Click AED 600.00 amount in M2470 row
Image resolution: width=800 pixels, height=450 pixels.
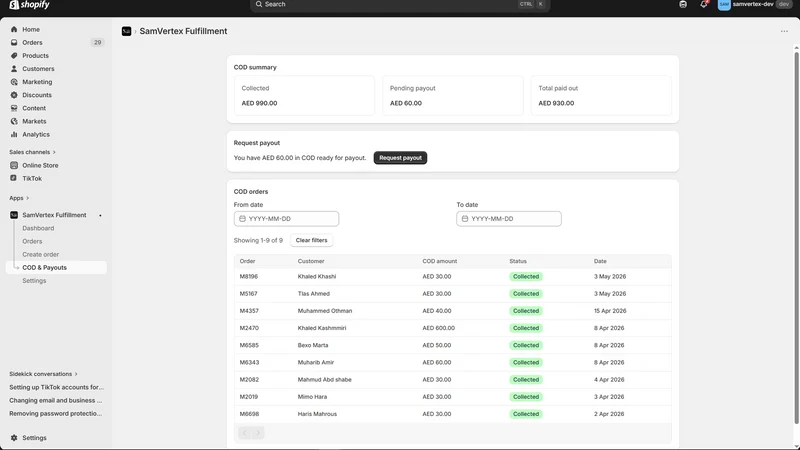438,328
